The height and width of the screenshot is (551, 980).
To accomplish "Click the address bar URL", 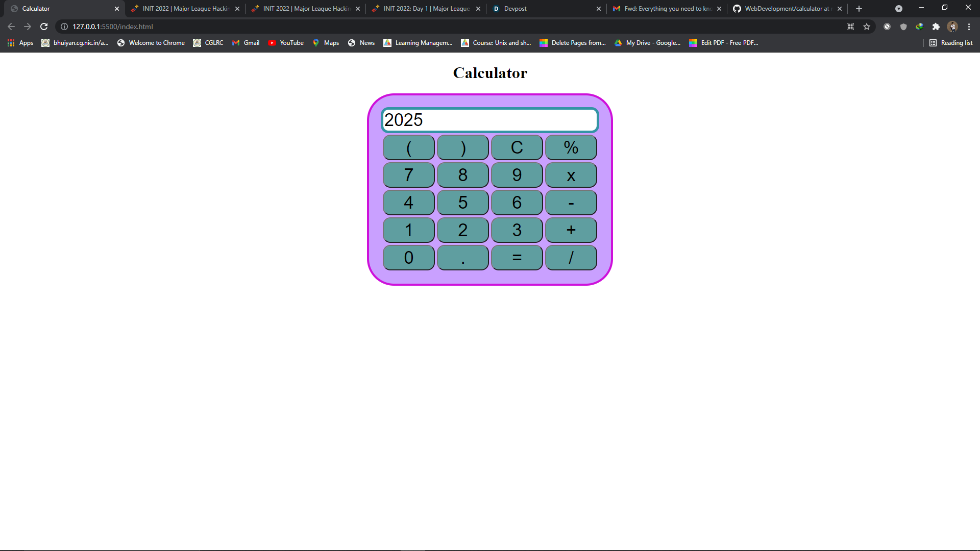I will [x=112, y=27].
